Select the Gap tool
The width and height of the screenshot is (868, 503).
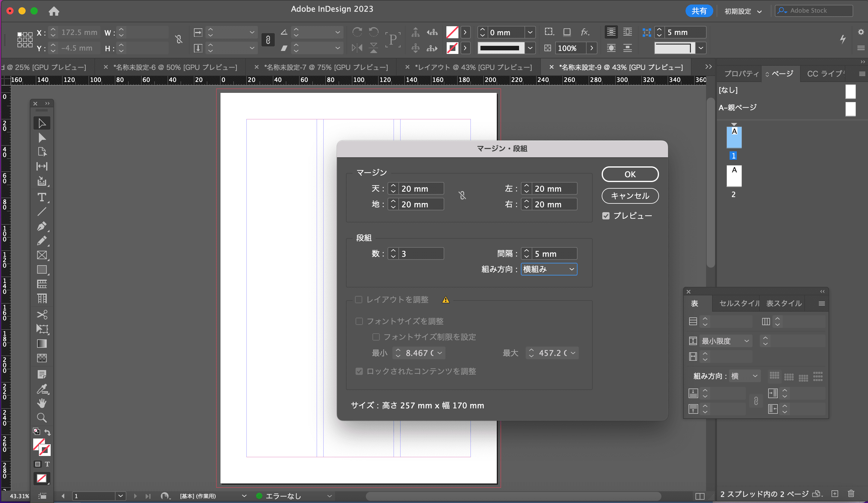pyautogui.click(x=42, y=166)
